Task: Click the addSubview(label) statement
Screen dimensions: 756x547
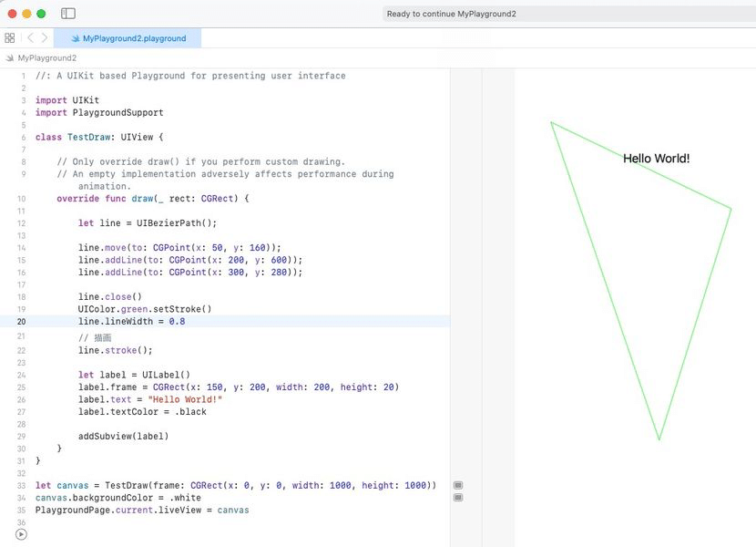Action: pos(124,437)
